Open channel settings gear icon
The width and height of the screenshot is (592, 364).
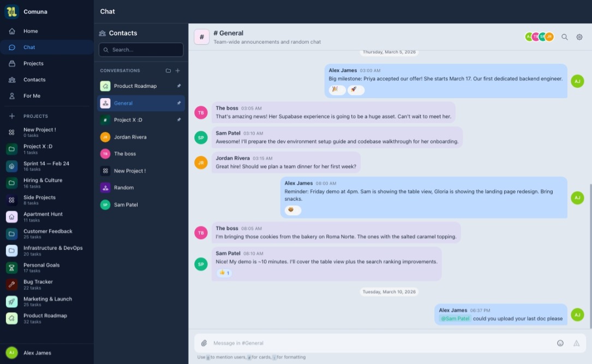pyautogui.click(x=579, y=37)
